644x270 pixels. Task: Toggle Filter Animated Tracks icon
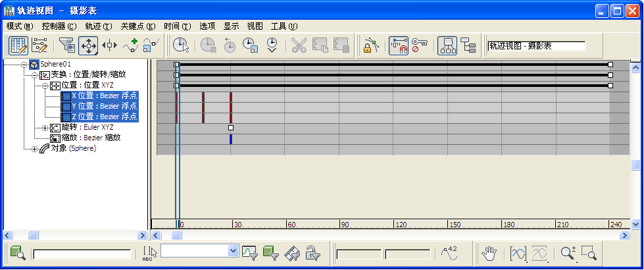click(292, 253)
